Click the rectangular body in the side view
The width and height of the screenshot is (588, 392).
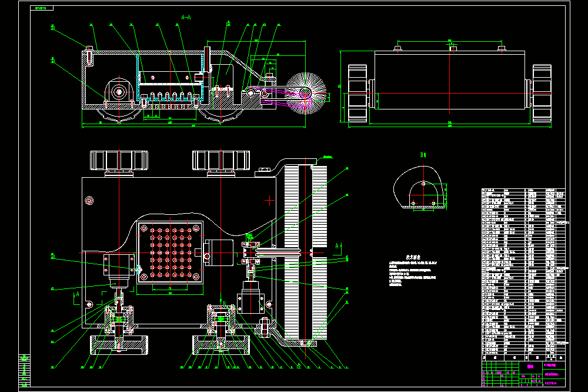tap(450, 80)
